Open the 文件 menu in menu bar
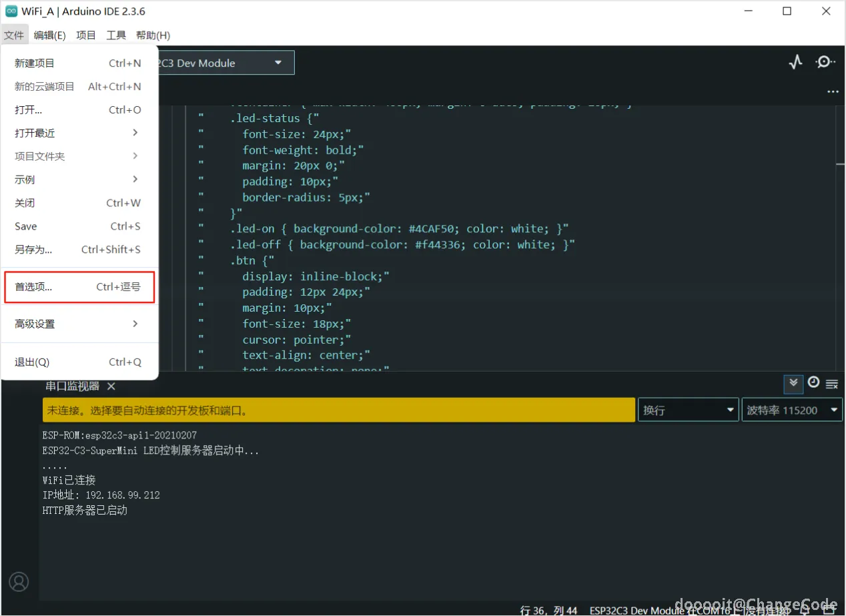Viewport: 846px width, 616px height. (13, 35)
